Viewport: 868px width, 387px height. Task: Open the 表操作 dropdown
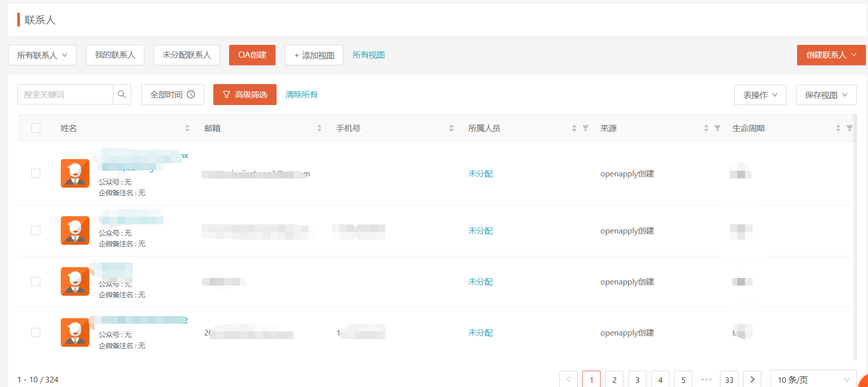click(x=760, y=95)
